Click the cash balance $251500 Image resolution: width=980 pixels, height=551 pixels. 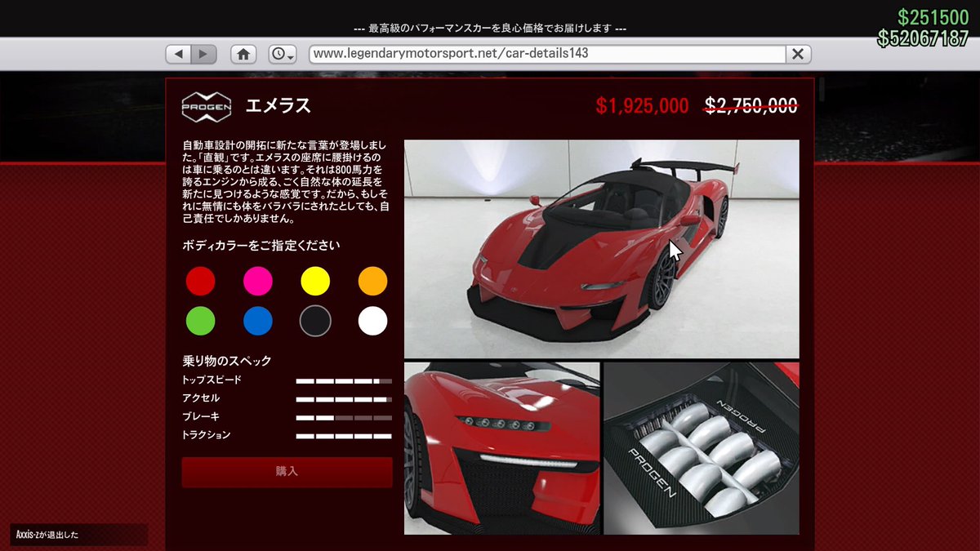coord(932,17)
